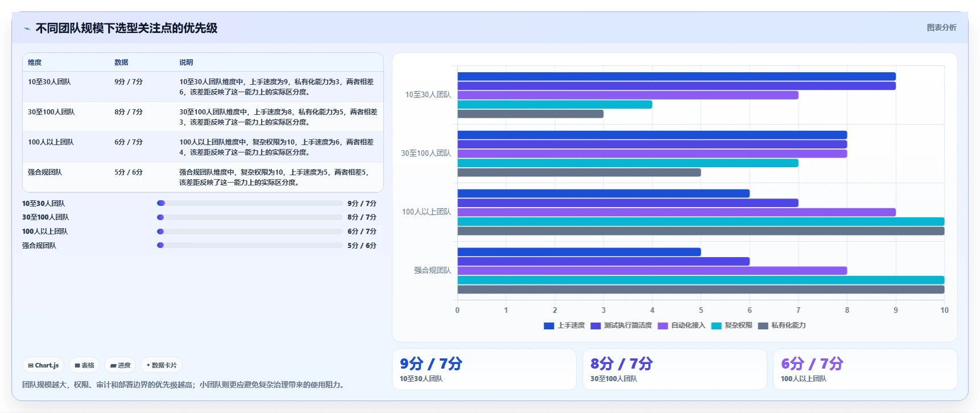Click the 数据 column header
Viewport: 980px width, 413px height.
tap(121, 63)
